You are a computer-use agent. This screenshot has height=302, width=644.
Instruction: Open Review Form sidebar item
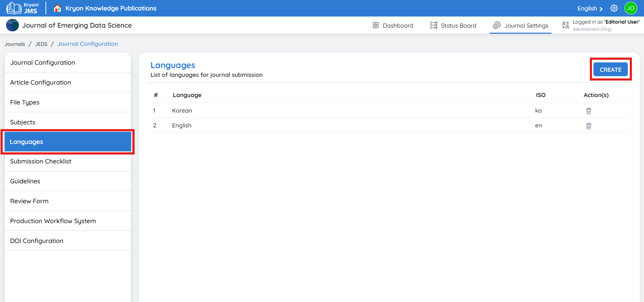click(x=29, y=201)
